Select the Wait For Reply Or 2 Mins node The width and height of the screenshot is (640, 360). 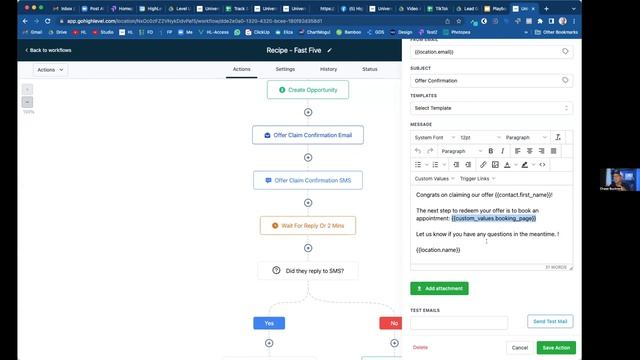click(x=308, y=226)
